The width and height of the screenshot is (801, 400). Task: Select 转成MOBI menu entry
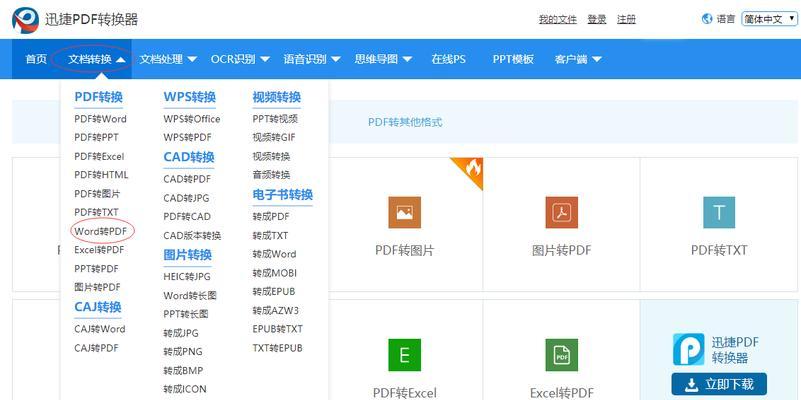click(x=274, y=273)
